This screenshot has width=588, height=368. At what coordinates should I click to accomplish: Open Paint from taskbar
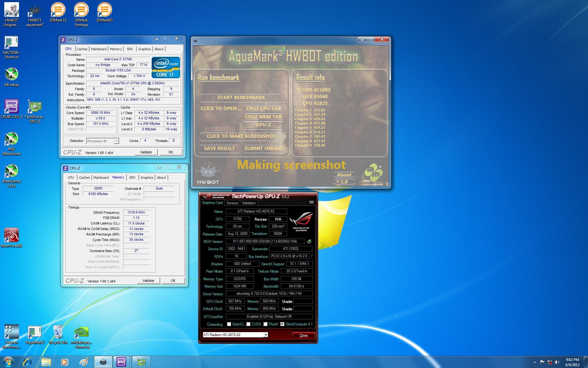tap(84, 362)
